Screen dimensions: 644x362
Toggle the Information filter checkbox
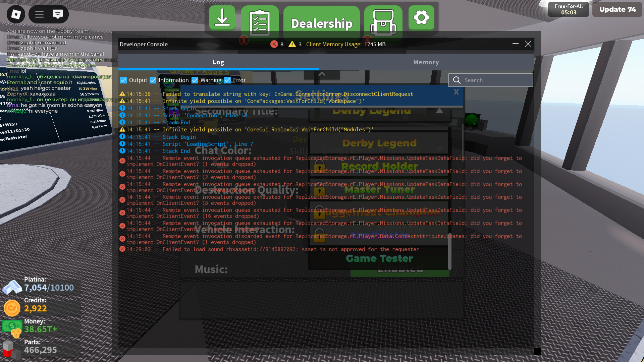[x=153, y=80]
